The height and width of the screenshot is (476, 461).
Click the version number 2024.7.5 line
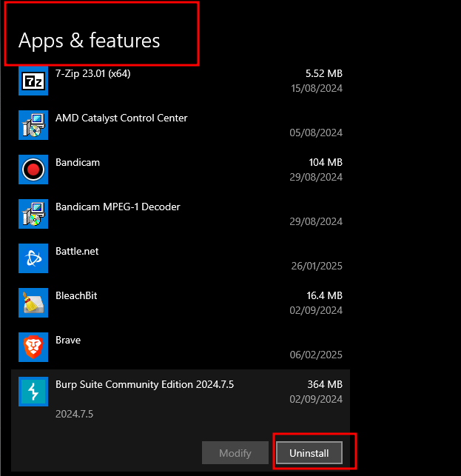(x=74, y=414)
